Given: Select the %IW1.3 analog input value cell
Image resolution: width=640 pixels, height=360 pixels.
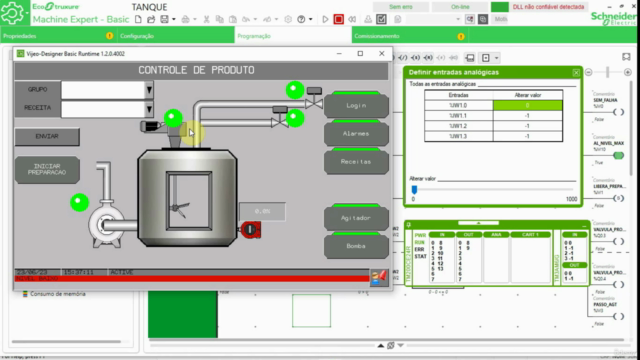Looking at the screenshot, I should coord(528,136).
